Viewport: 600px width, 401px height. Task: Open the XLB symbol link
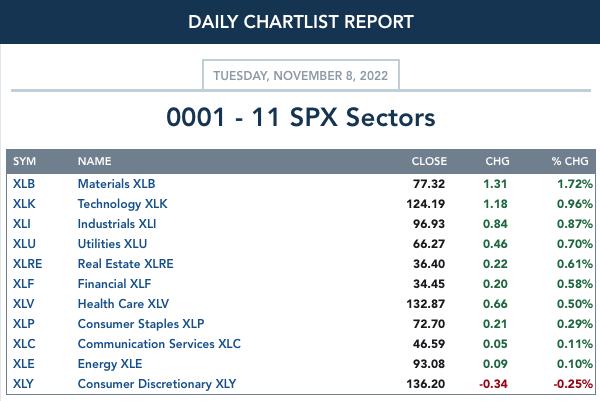(x=24, y=184)
